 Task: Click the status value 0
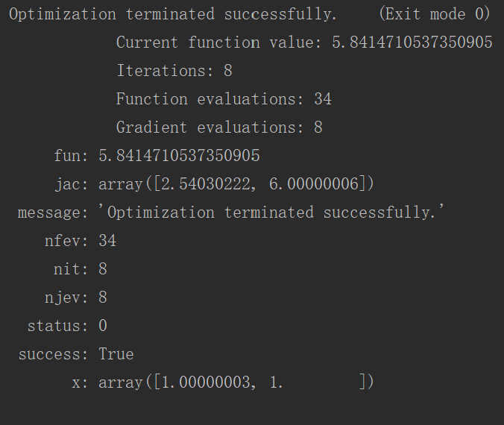[103, 325]
